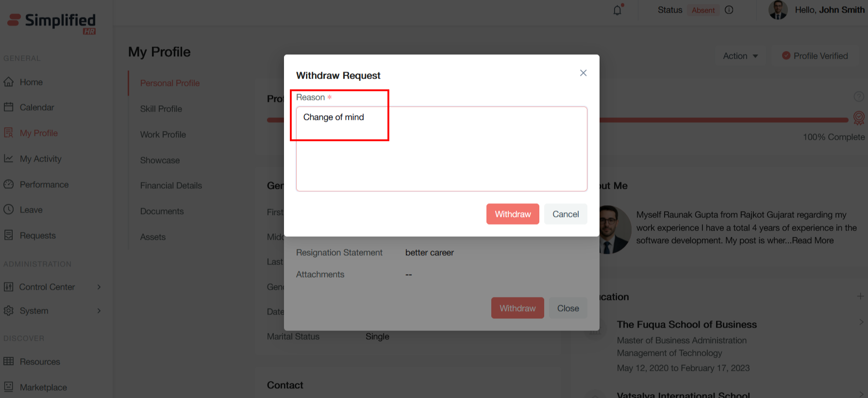The width and height of the screenshot is (868, 398).
Task: Close the Withdraw Request dialog
Action: pos(584,73)
